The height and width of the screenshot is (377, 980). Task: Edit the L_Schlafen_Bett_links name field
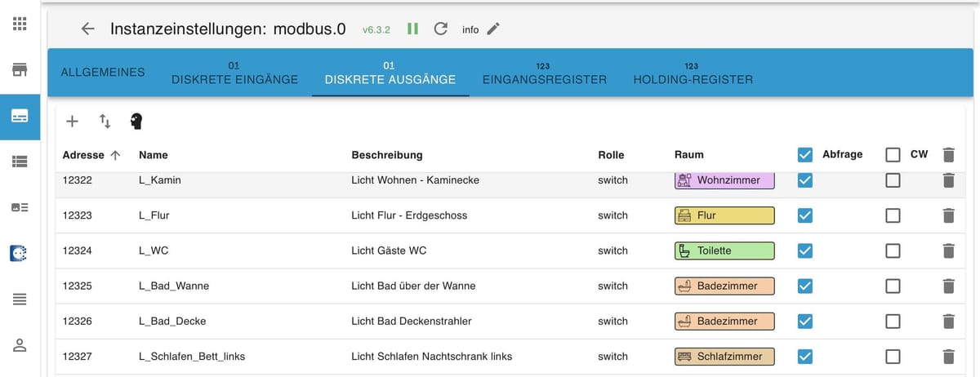pos(192,356)
